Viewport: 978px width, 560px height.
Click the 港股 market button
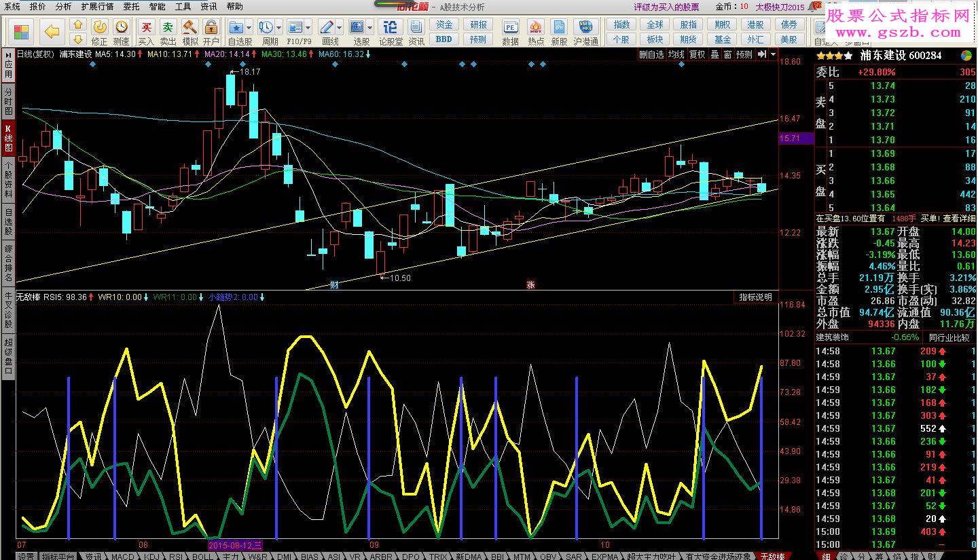755,24
